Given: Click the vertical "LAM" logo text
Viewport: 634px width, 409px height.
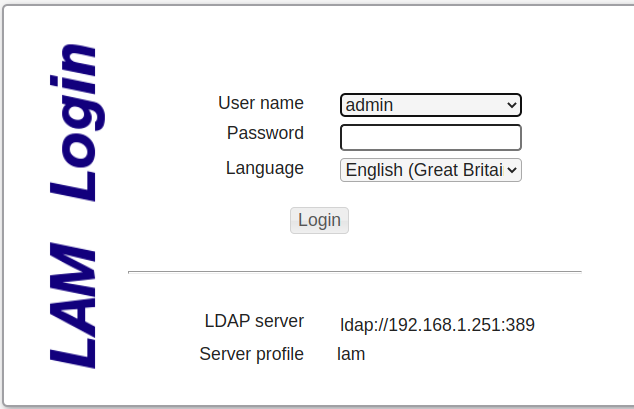Looking at the screenshot, I should click(74, 304).
